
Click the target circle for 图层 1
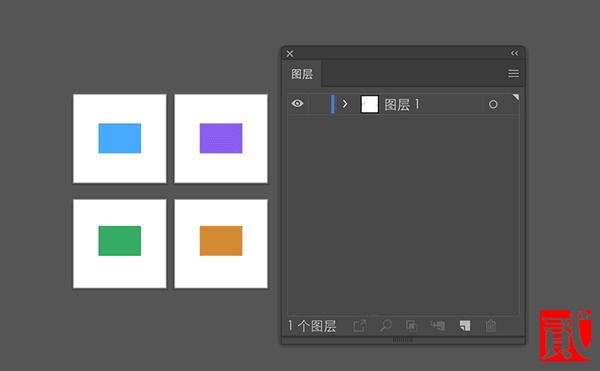(493, 104)
